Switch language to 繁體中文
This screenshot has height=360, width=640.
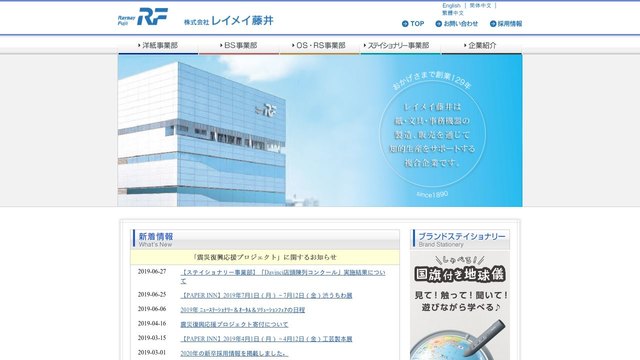click(x=453, y=13)
